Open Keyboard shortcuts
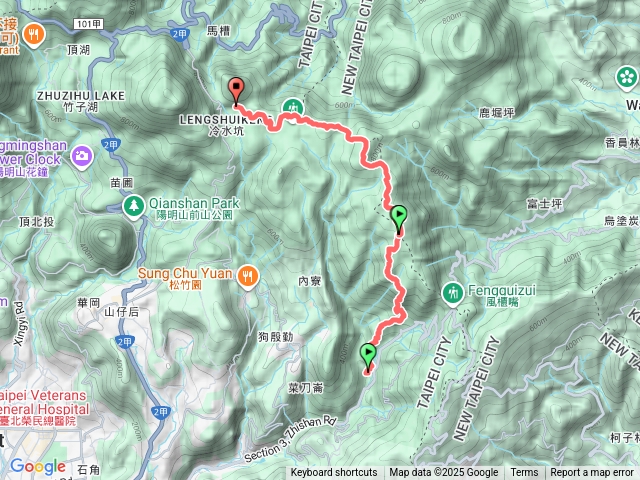Screen dimensions: 640x480 334,473
